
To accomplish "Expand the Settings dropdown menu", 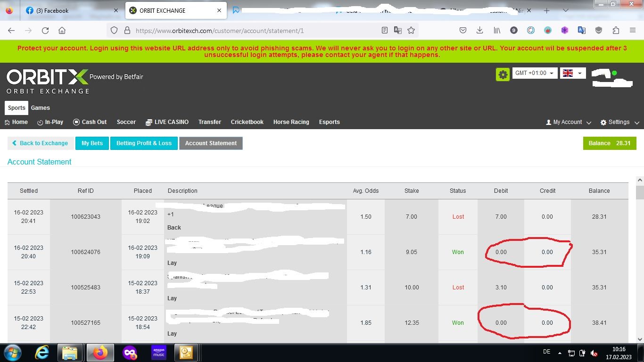I will pos(619,122).
